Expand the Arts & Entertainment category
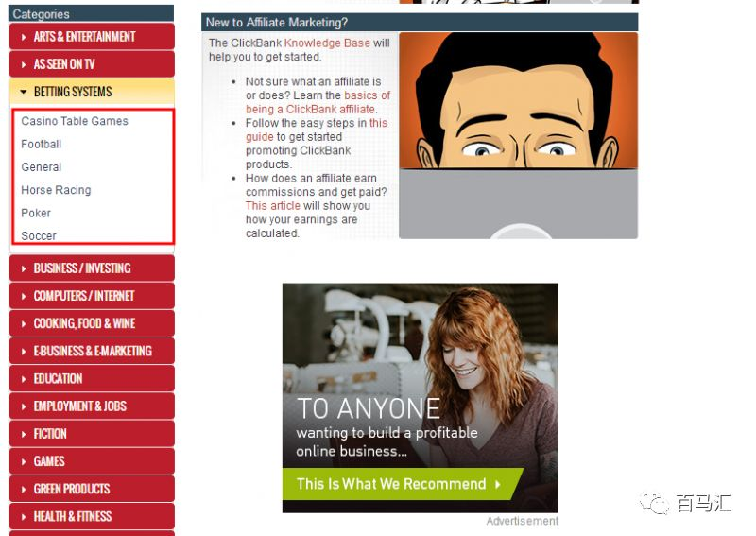This screenshot has height=536, width=756. click(92, 37)
